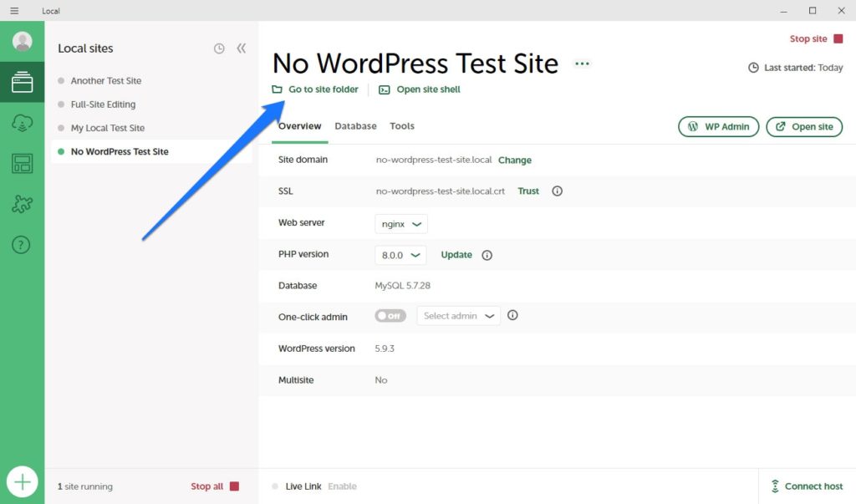This screenshot has width=856, height=504.
Task: Click the 1 site running status
Action: (x=85, y=486)
